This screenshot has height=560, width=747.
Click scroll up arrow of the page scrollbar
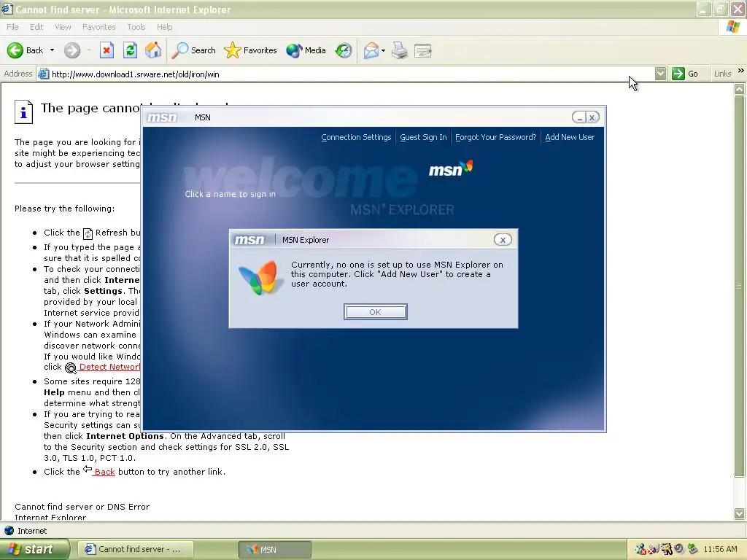point(740,89)
